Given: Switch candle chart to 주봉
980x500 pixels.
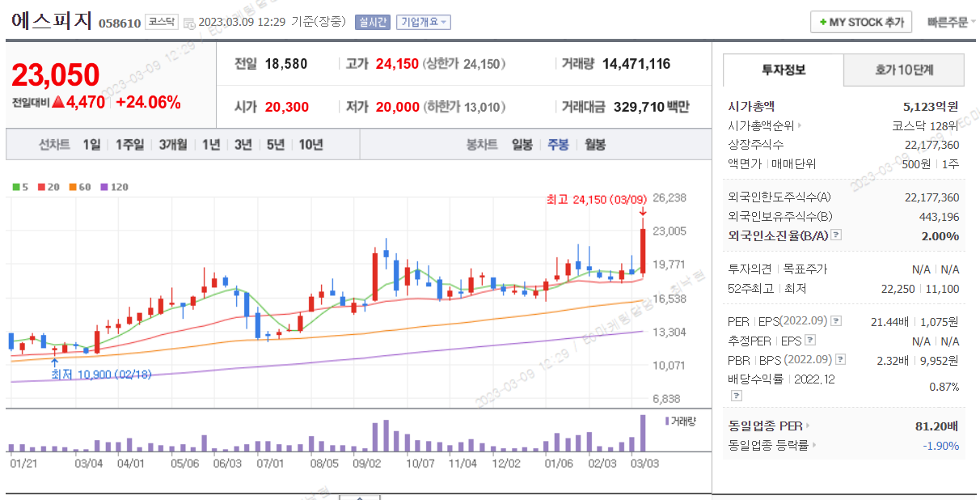Looking at the screenshot, I should [559, 145].
